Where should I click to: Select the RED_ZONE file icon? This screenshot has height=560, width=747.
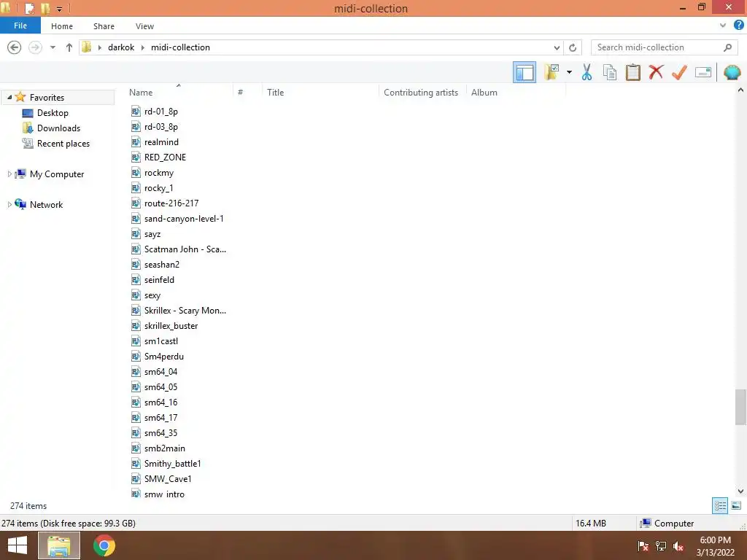tap(136, 157)
